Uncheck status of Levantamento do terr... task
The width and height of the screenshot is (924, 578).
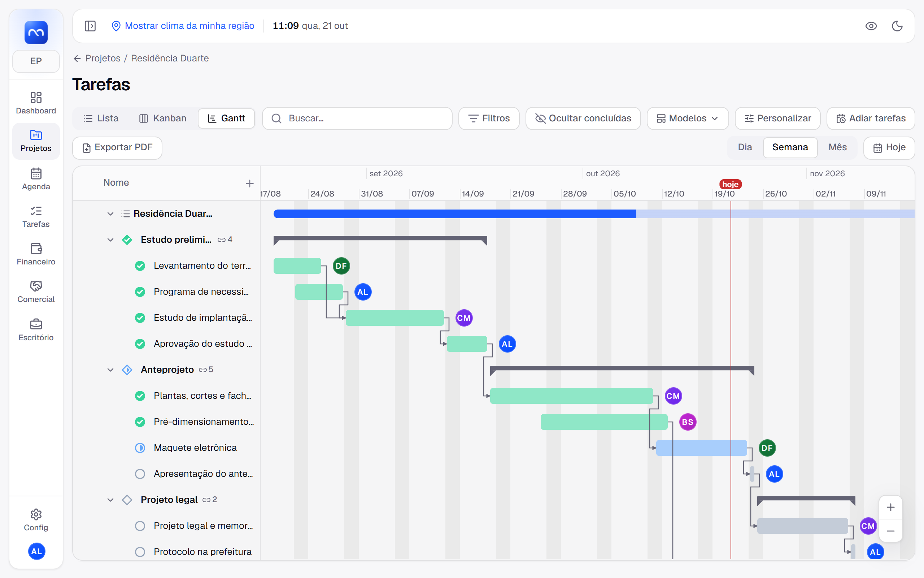pyautogui.click(x=140, y=266)
